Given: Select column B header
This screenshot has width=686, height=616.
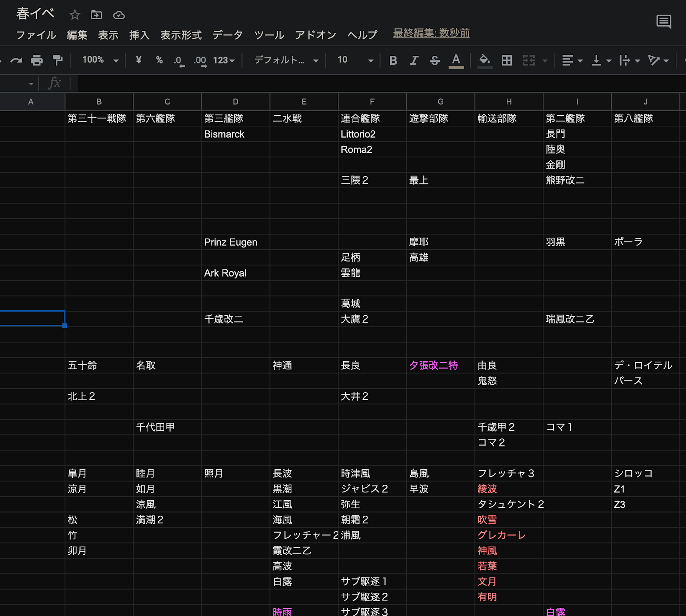Looking at the screenshot, I should point(99,102).
